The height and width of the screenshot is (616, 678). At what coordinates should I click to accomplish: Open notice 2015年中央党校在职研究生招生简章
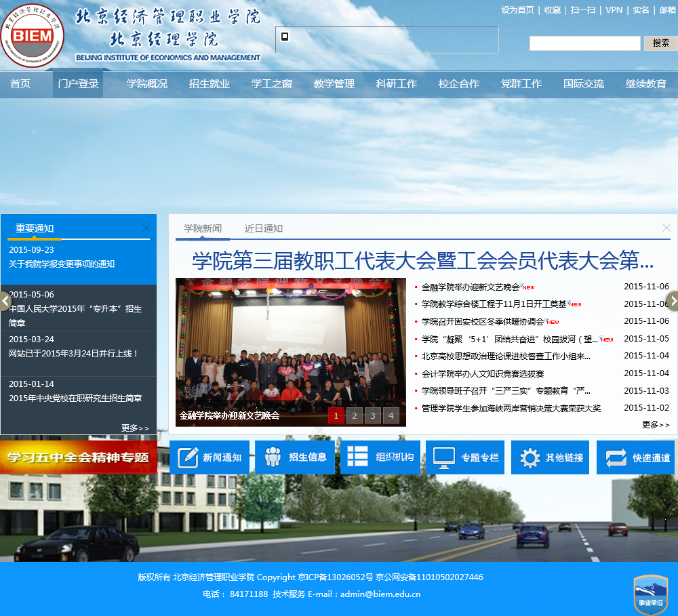point(75,398)
